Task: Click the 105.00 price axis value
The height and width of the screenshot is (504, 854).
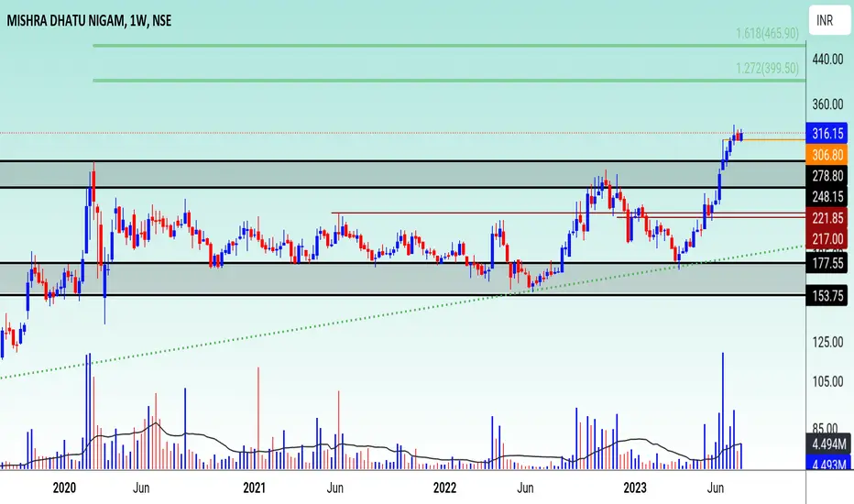Action: pyautogui.click(x=827, y=381)
